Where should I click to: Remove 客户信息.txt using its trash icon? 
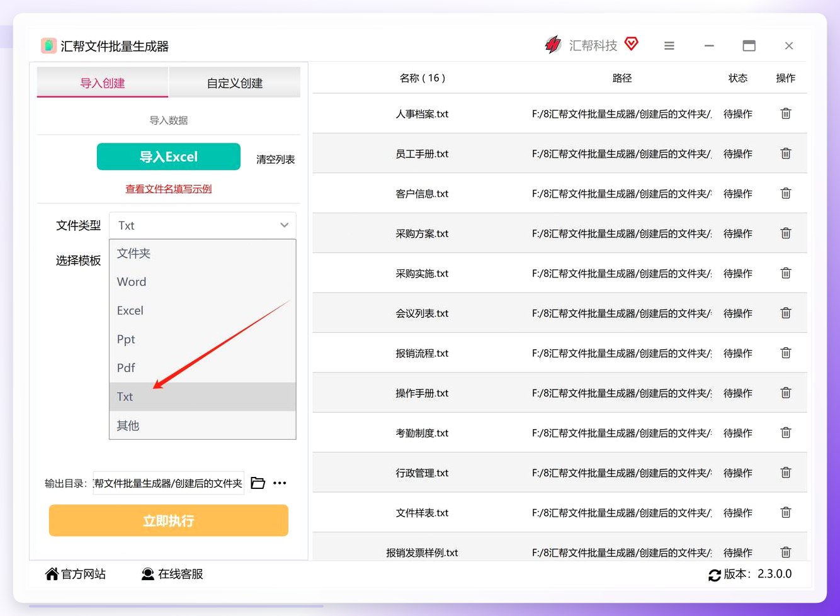tap(786, 193)
